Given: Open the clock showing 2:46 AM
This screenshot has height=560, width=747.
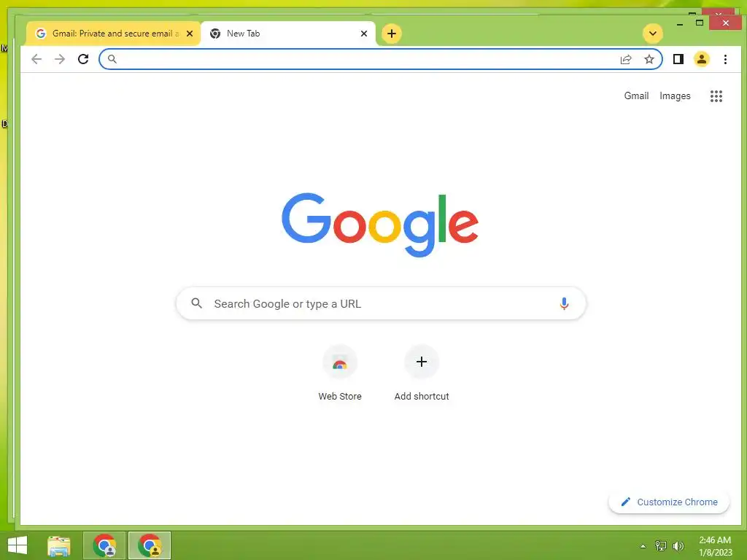Looking at the screenshot, I should point(715,546).
